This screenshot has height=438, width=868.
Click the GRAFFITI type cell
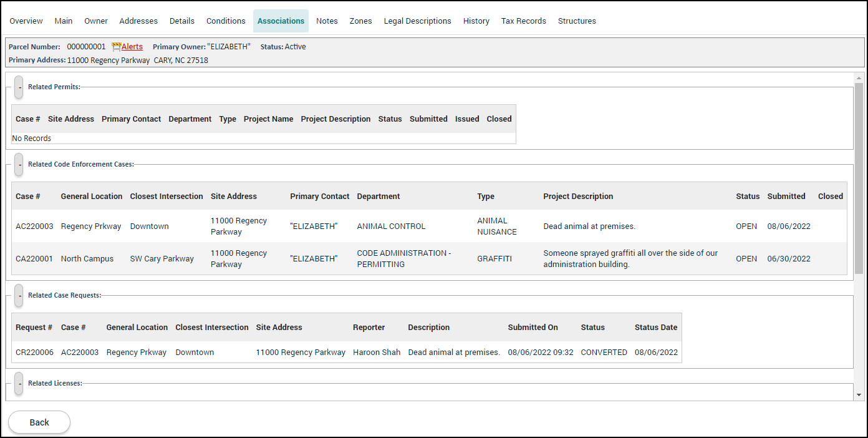pyautogui.click(x=494, y=259)
